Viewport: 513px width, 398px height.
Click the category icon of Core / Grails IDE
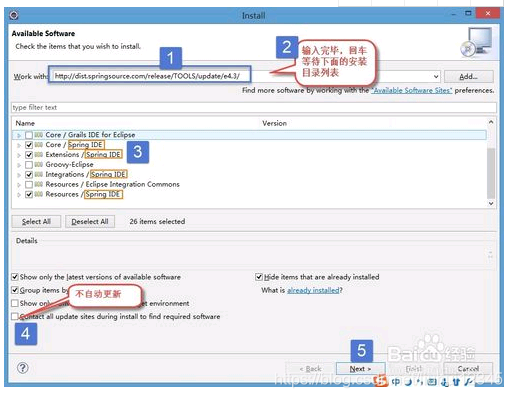click(x=39, y=135)
